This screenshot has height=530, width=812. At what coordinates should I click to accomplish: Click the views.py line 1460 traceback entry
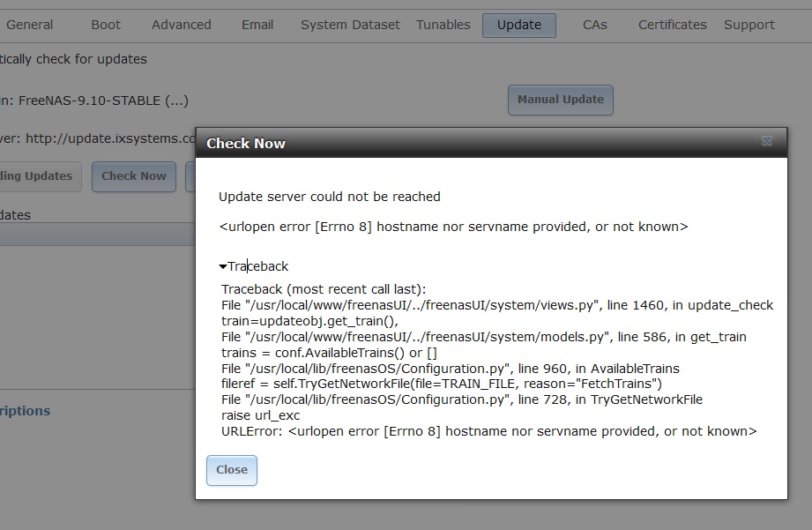point(497,305)
